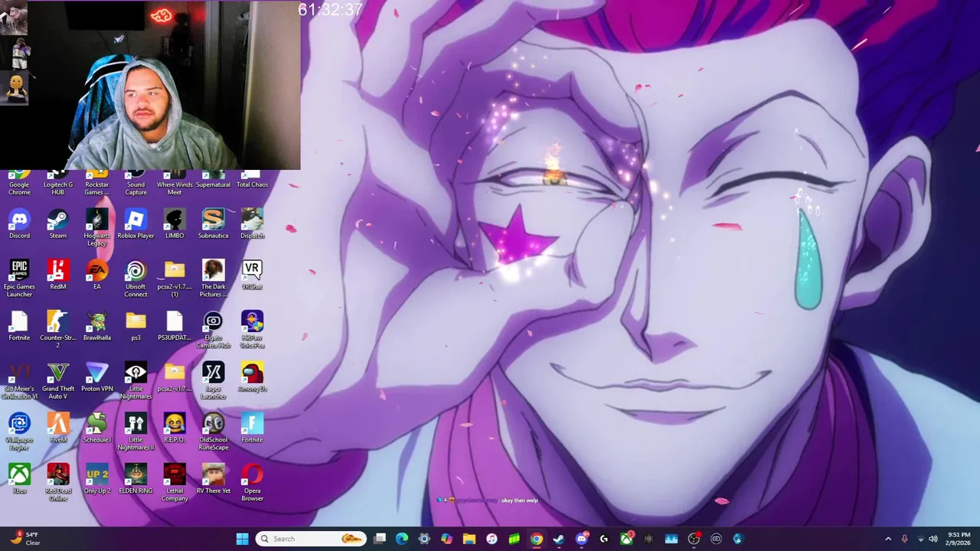Switch to Google Chrome on taskbar
Image resolution: width=980 pixels, height=551 pixels.
(537, 539)
